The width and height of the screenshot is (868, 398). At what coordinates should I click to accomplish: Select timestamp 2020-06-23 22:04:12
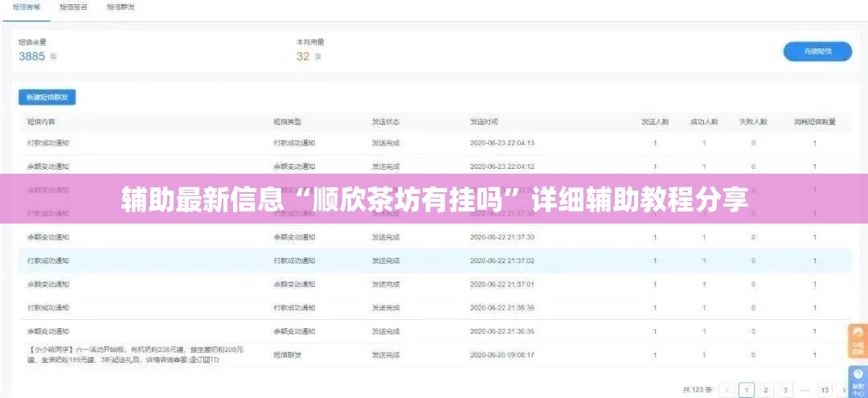click(x=502, y=166)
